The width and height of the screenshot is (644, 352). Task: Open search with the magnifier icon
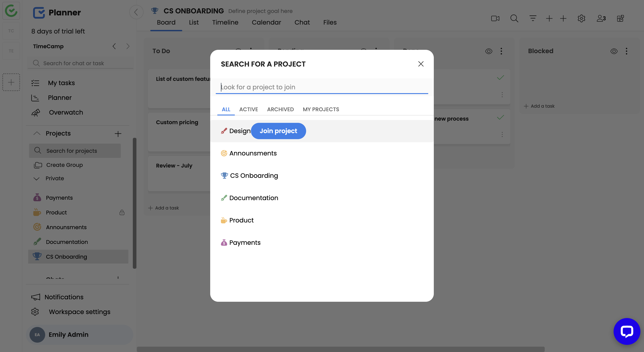pyautogui.click(x=514, y=19)
